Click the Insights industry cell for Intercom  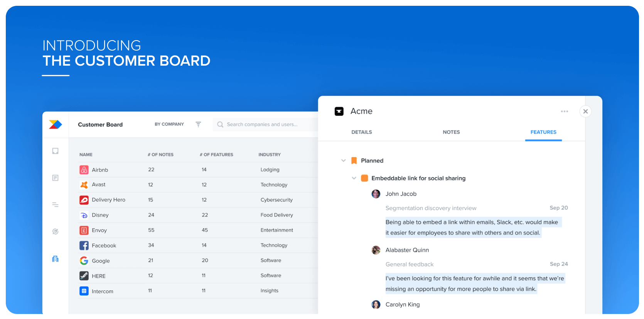pyautogui.click(x=269, y=291)
